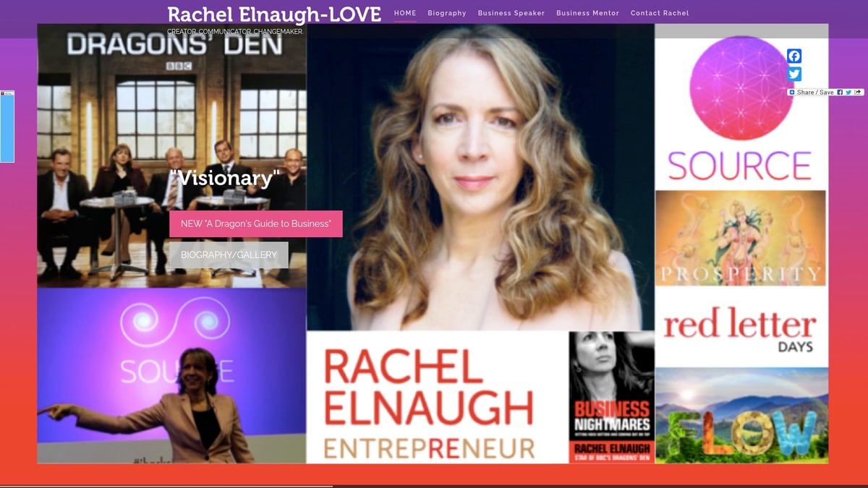The height and width of the screenshot is (488, 868).
Task: Navigate to Contact Rachel
Action: (x=660, y=12)
